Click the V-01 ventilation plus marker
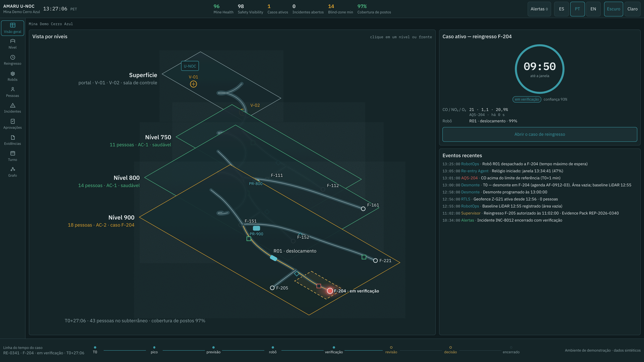This screenshot has width=644, height=362. tap(194, 84)
